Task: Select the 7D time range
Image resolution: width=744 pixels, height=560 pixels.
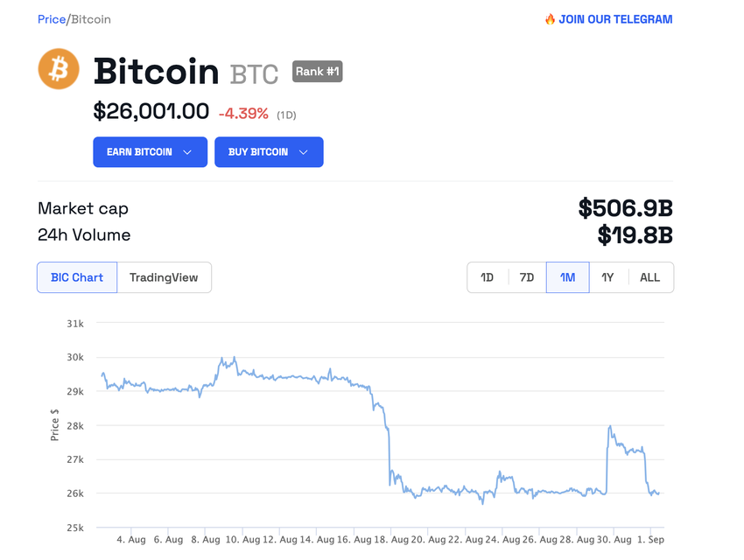Action: coord(526,276)
